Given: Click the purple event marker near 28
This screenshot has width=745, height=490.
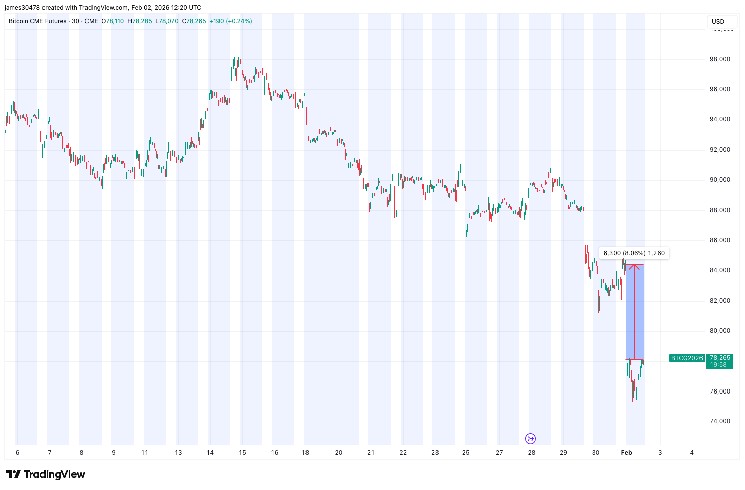Looking at the screenshot, I should (531, 437).
